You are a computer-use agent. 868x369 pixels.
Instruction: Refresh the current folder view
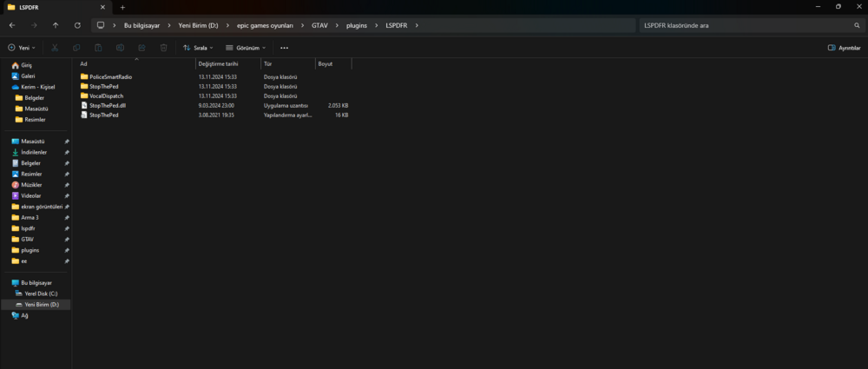pyautogui.click(x=77, y=25)
